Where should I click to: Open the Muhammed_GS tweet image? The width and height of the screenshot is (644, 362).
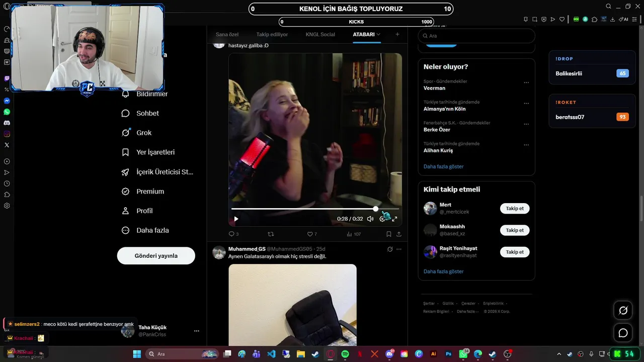292,305
